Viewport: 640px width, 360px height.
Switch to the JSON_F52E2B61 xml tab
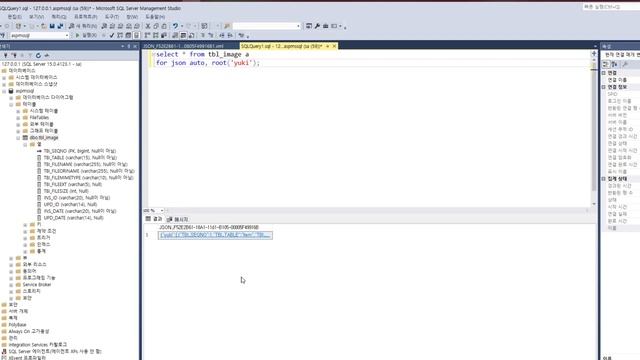tap(183, 46)
